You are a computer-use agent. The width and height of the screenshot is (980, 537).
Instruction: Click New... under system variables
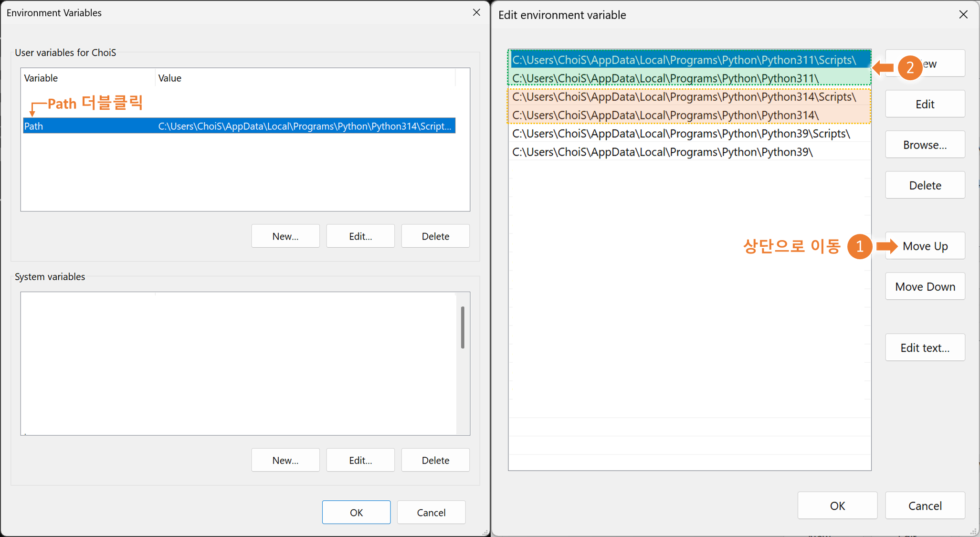pyautogui.click(x=285, y=460)
